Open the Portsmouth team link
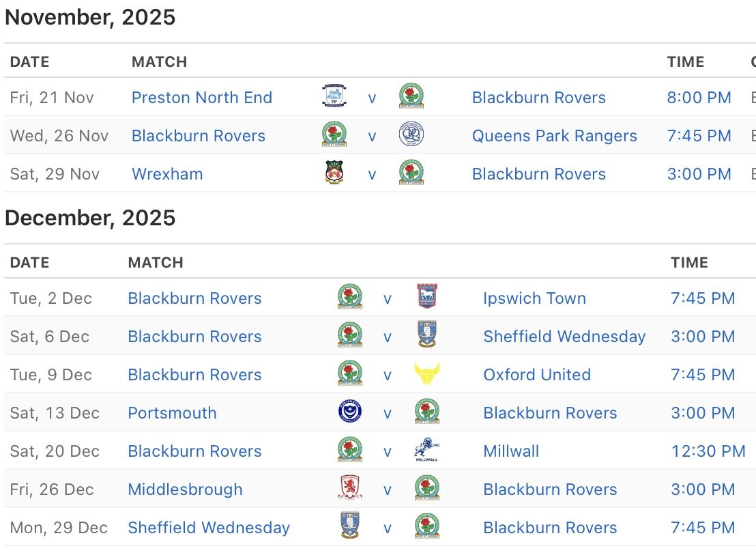 pyautogui.click(x=172, y=413)
